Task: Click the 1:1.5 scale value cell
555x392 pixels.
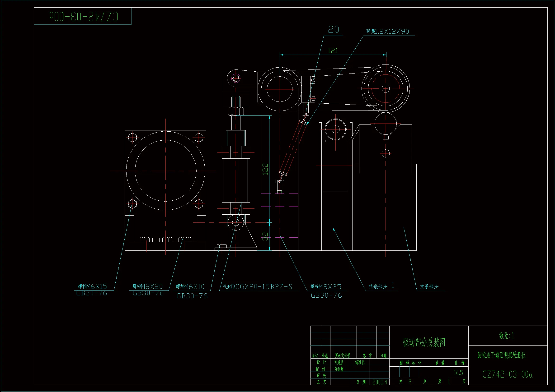Action: [458, 373]
